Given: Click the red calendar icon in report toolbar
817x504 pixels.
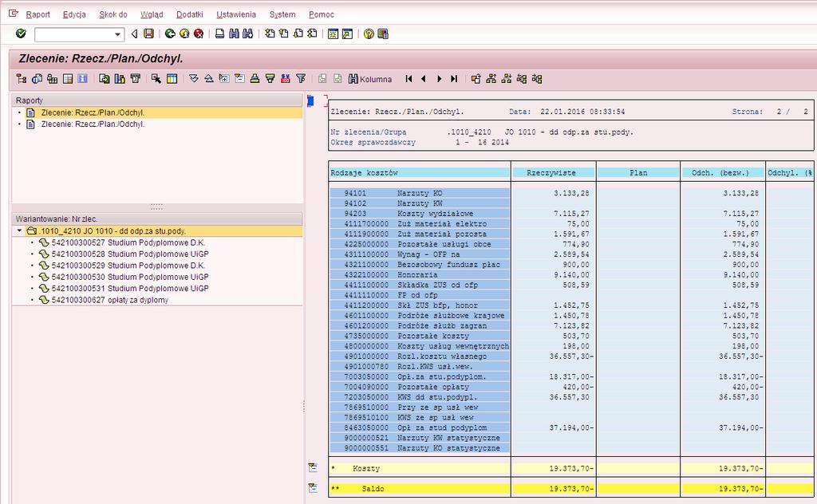Looking at the screenshot, I should pos(285,79).
